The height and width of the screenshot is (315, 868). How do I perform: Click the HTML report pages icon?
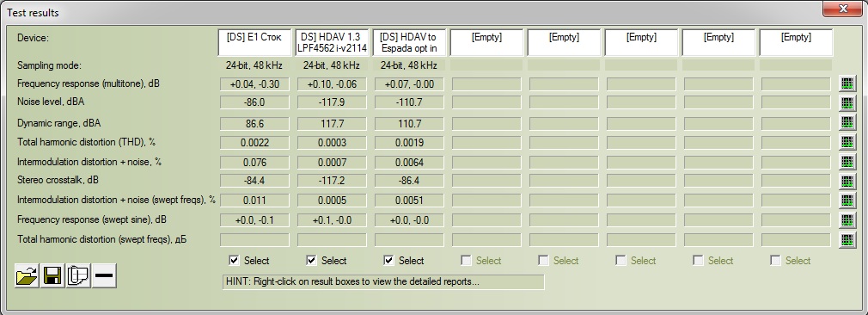click(78, 275)
